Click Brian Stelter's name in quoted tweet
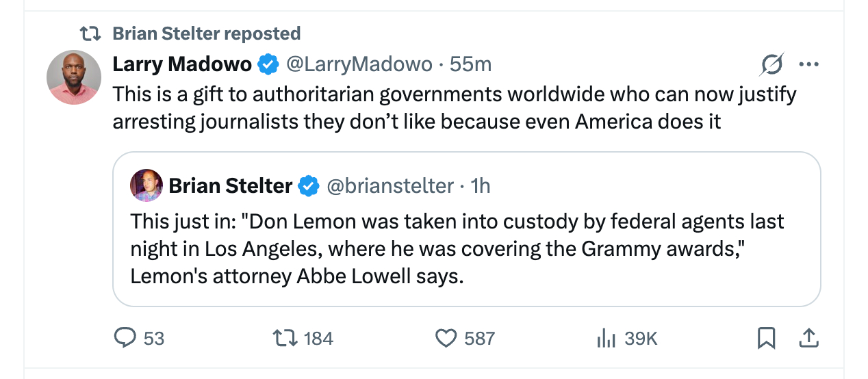 click(x=230, y=185)
